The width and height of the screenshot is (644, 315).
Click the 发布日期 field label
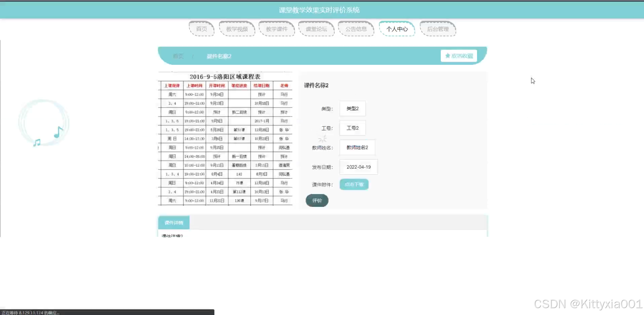tap(322, 167)
